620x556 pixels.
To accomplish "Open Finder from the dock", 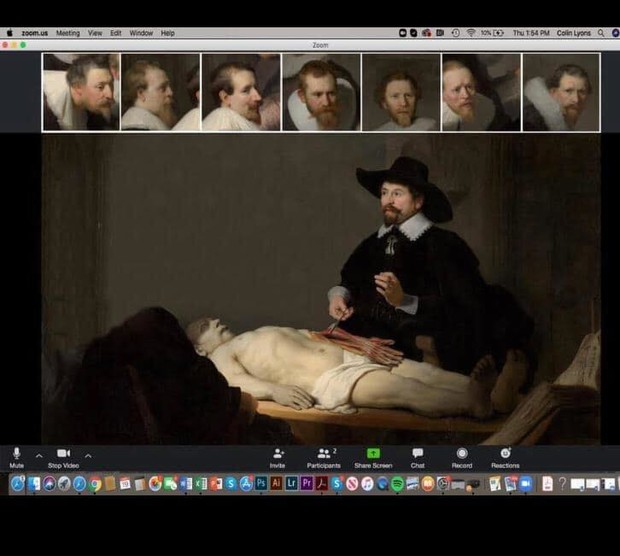I will tap(34, 484).
